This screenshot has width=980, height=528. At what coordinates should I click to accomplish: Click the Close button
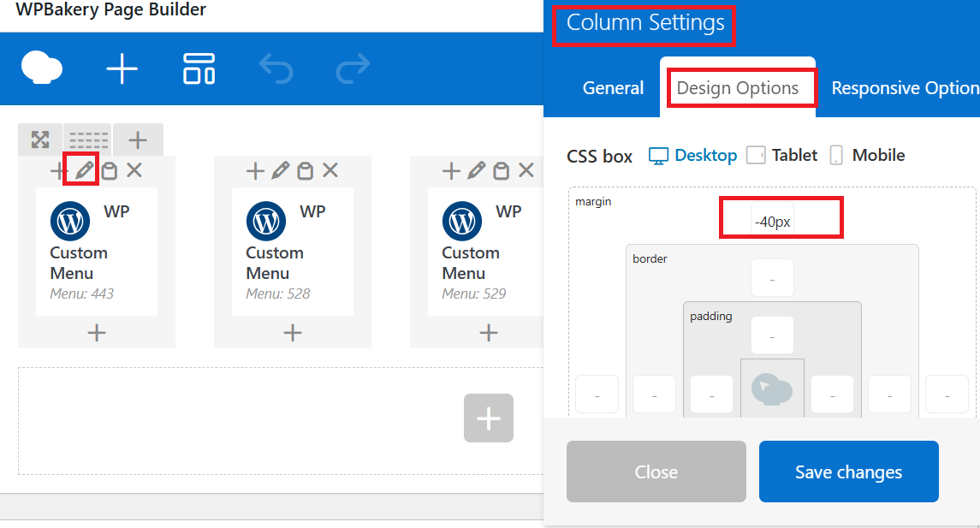tap(656, 472)
